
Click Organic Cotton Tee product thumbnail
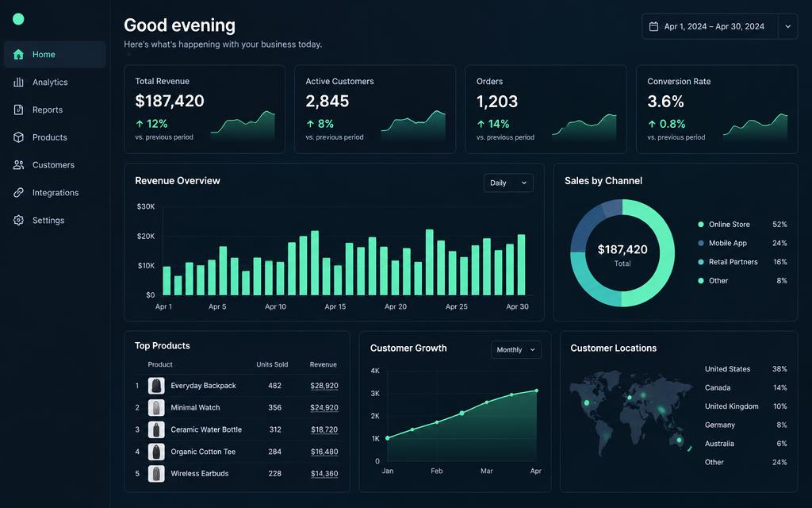coord(156,452)
